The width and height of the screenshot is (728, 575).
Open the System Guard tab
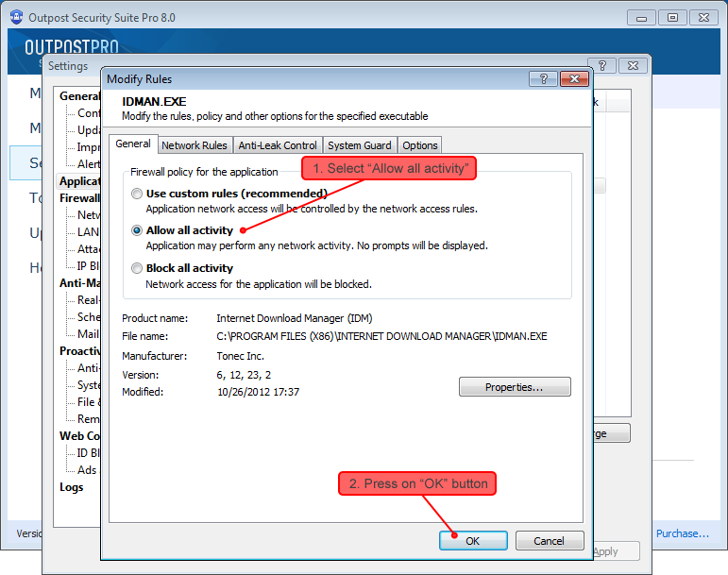click(360, 145)
